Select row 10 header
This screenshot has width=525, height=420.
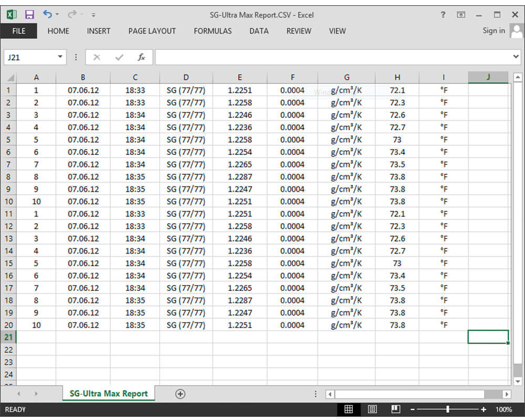coord(8,202)
